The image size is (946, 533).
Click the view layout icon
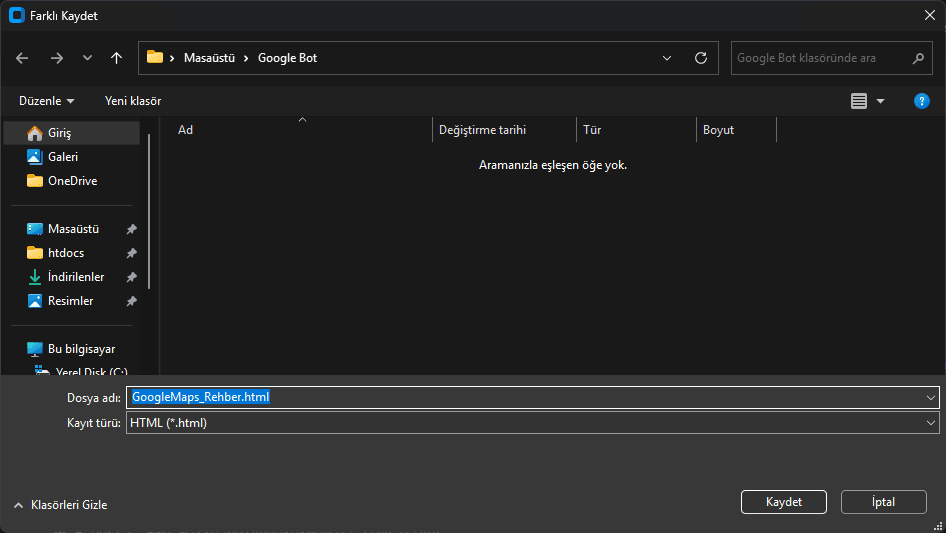(x=859, y=101)
